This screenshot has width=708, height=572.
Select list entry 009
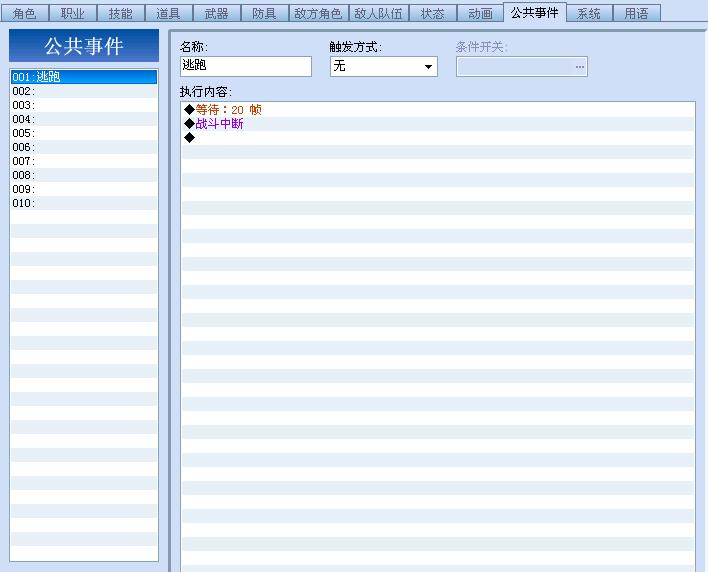(x=84, y=189)
